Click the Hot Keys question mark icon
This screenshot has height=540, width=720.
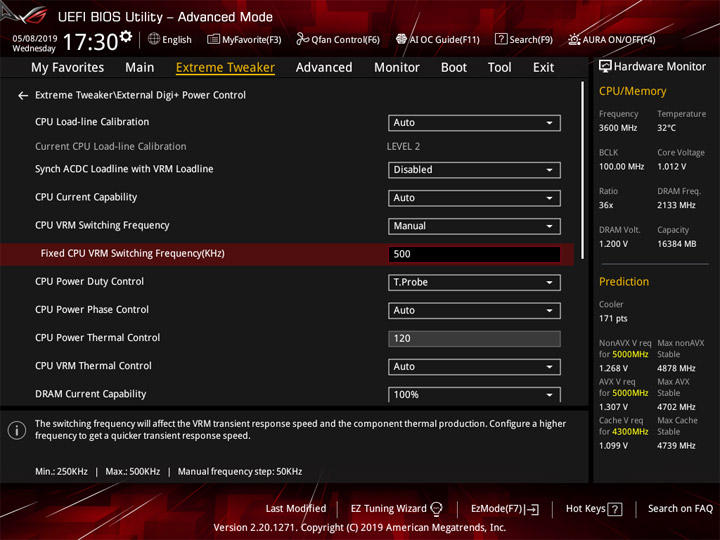(615, 509)
